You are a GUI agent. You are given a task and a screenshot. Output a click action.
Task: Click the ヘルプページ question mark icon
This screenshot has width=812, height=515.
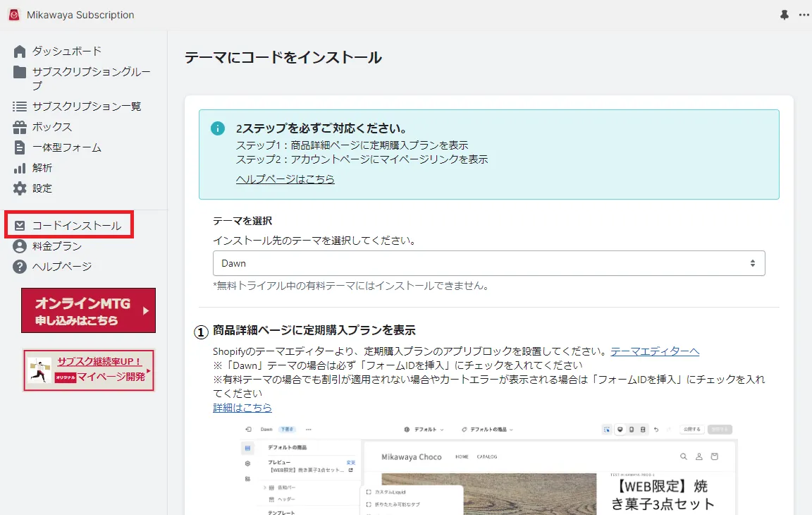tap(20, 267)
